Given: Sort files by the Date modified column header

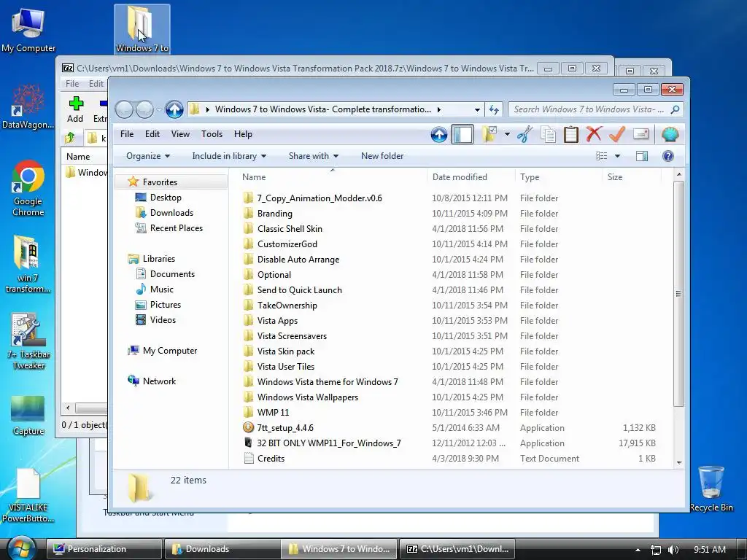Looking at the screenshot, I should (472, 177).
